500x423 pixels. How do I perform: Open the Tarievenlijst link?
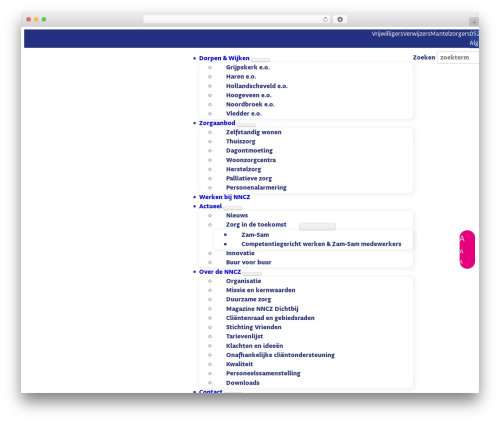tap(244, 336)
